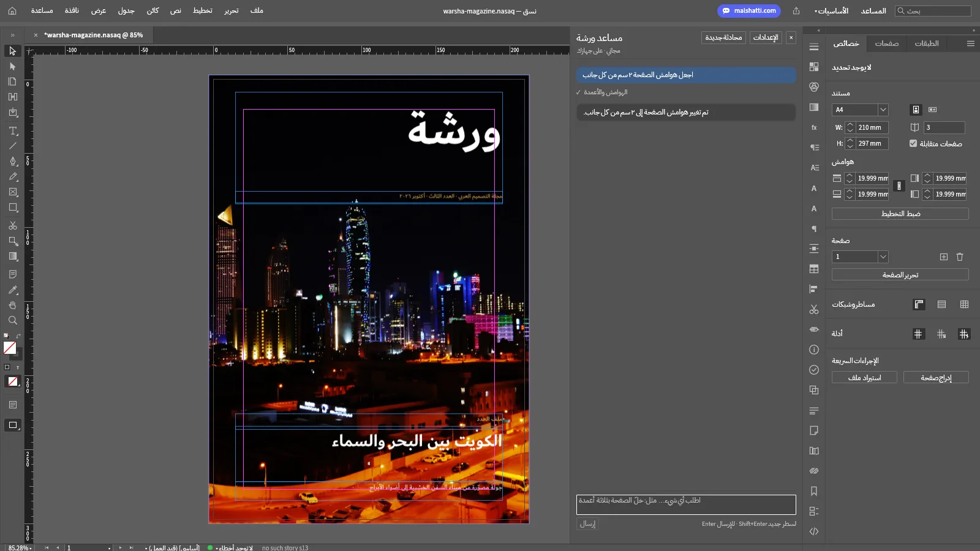Select the Type tool
Image resolution: width=980 pixels, height=551 pixels.
[12, 130]
